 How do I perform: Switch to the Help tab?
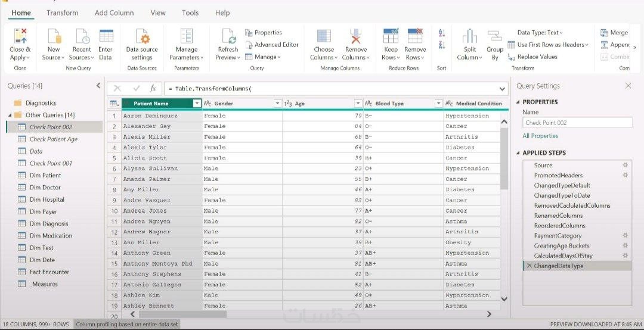coord(222,13)
